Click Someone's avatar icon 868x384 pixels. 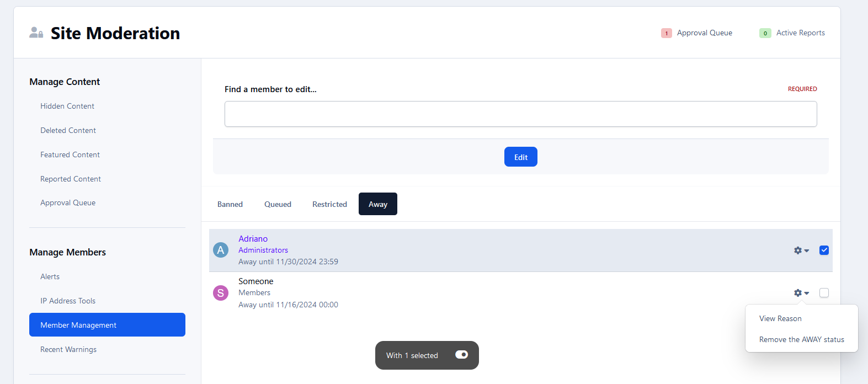[221, 293]
